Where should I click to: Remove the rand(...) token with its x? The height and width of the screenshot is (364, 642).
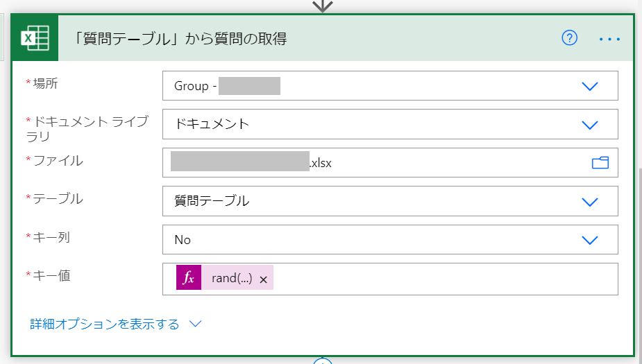click(263, 279)
